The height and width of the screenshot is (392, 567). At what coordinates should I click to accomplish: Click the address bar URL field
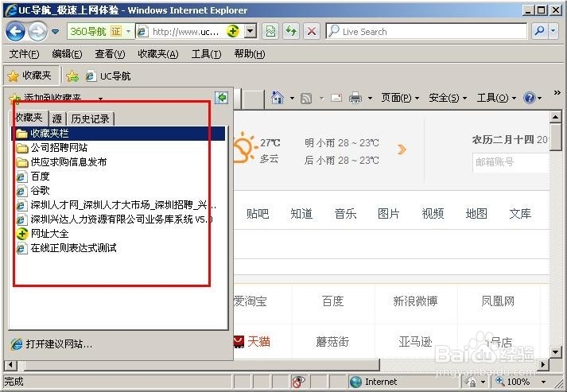tap(186, 32)
